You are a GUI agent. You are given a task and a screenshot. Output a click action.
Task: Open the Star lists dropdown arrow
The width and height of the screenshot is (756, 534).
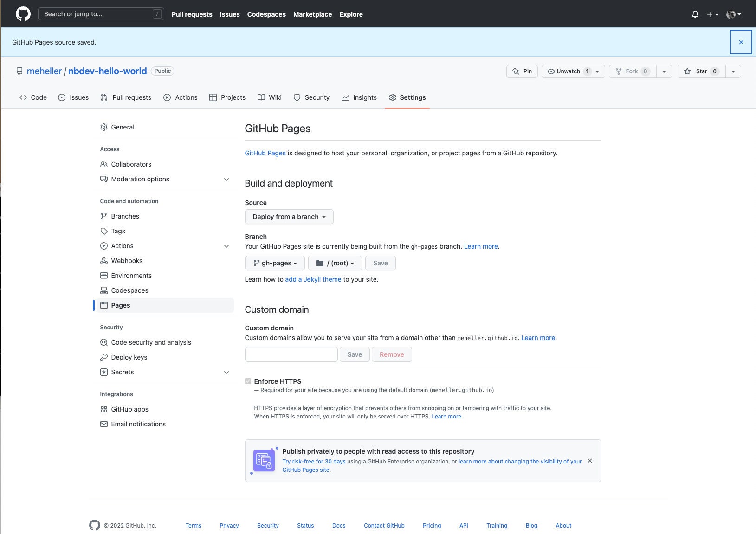point(733,71)
